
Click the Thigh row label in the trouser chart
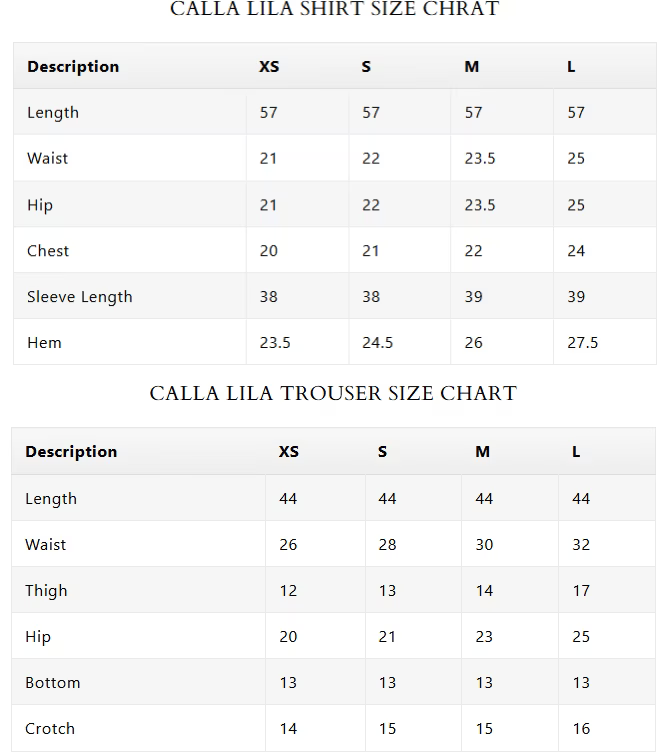click(46, 590)
